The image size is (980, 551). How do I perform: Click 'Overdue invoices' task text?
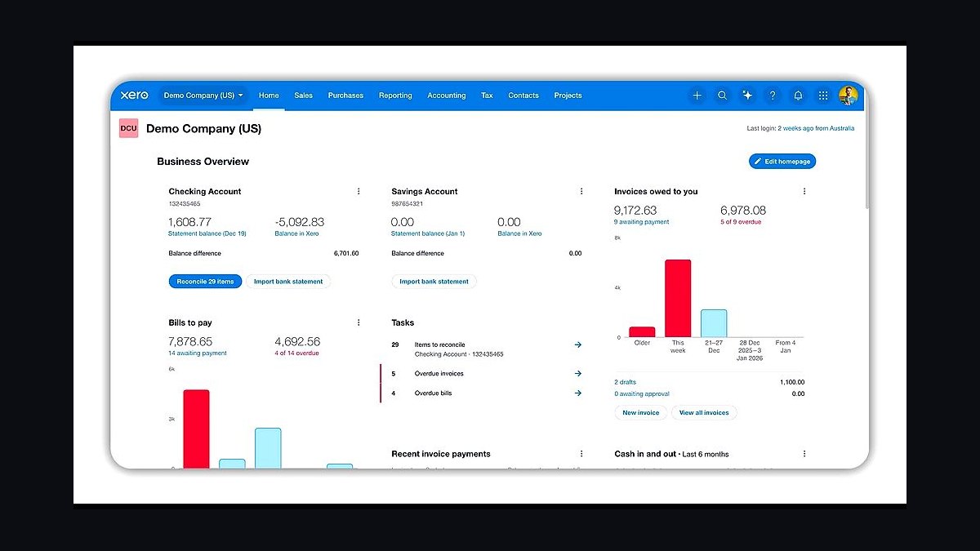[x=439, y=373]
